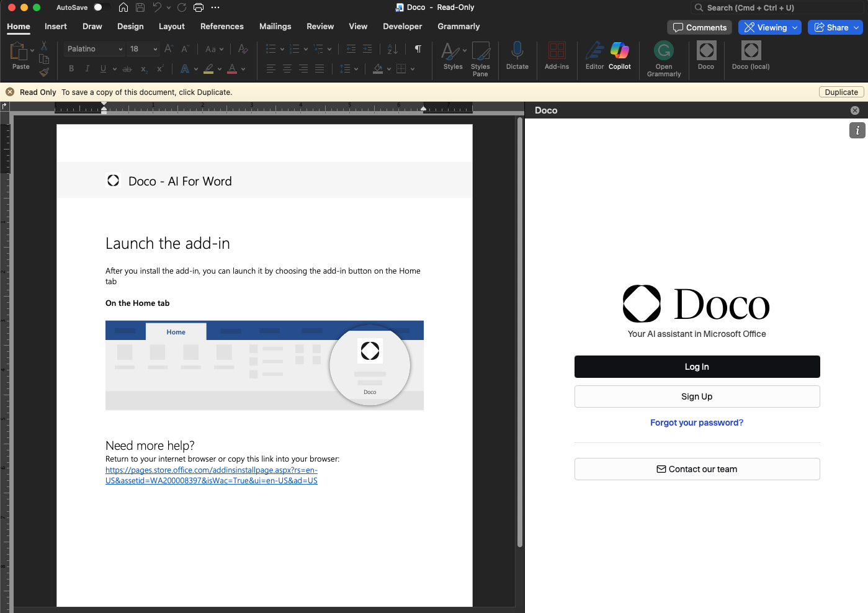Viewport: 868px width, 613px height.
Task: Open the Viewing mode dropdown
Action: (769, 27)
